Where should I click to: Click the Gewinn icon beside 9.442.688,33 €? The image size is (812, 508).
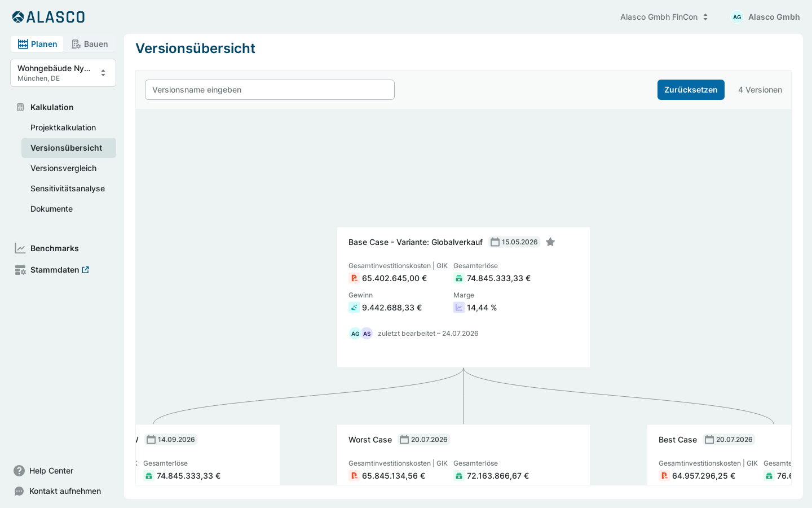point(354,308)
